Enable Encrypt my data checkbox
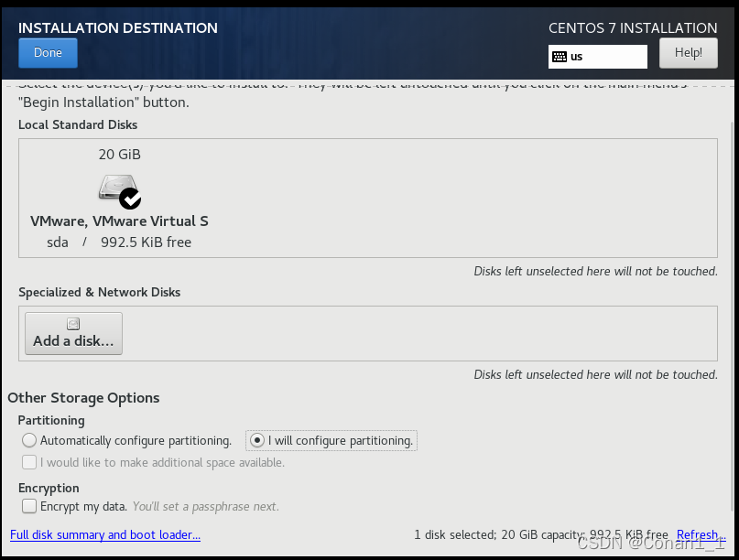Image resolution: width=739 pixels, height=560 pixels. click(29, 506)
